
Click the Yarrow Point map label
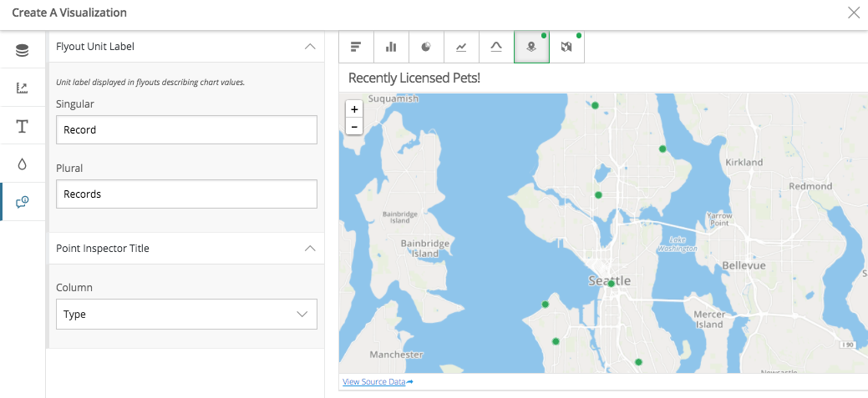(x=719, y=219)
